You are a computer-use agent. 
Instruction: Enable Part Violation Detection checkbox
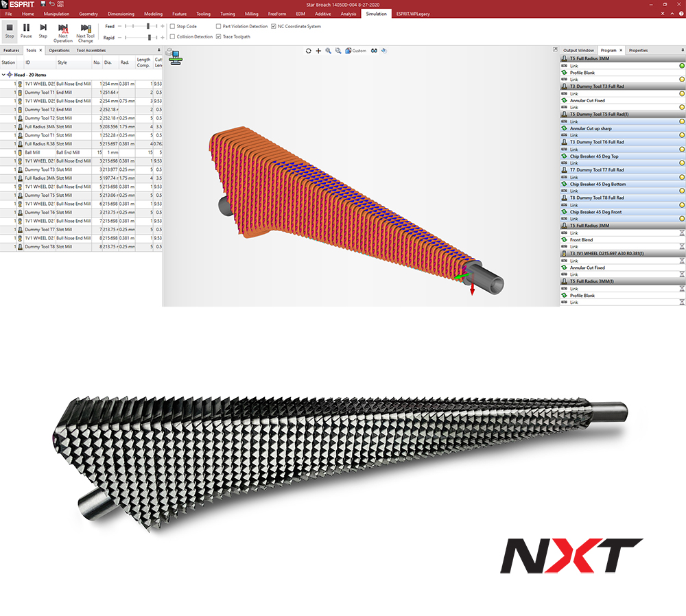point(218,26)
